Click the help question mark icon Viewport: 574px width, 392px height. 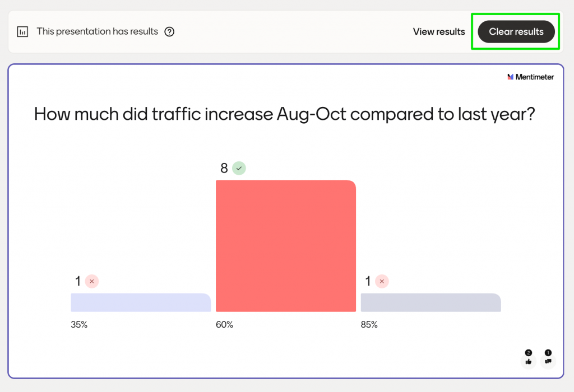pyautogui.click(x=169, y=32)
